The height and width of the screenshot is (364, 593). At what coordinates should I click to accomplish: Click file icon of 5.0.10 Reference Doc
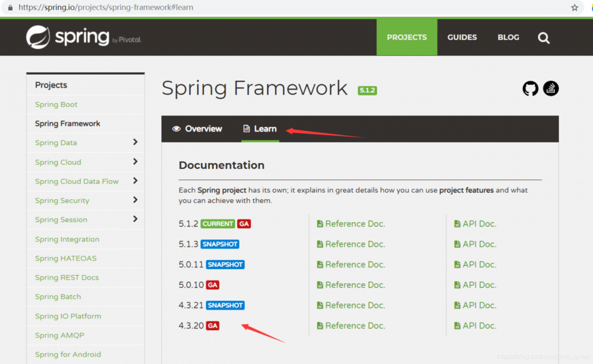click(320, 285)
